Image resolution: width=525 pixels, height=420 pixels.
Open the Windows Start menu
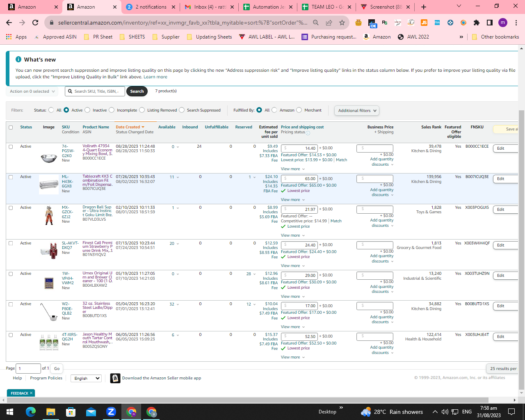(10, 412)
